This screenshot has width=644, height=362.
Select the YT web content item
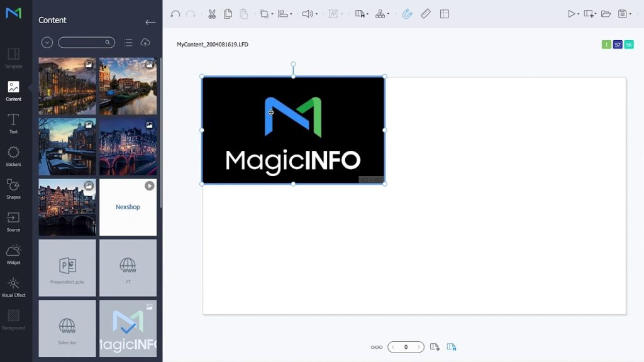point(128,268)
